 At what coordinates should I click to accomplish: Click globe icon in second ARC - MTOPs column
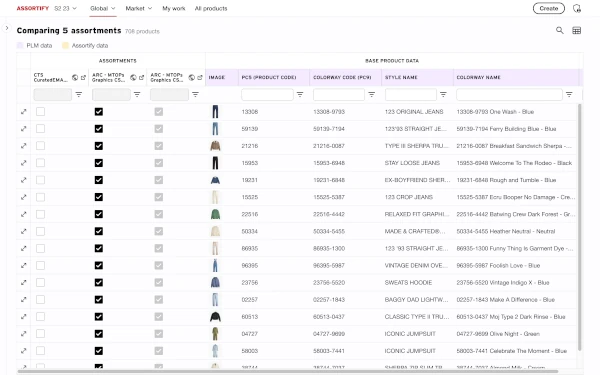pyautogui.click(x=192, y=77)
